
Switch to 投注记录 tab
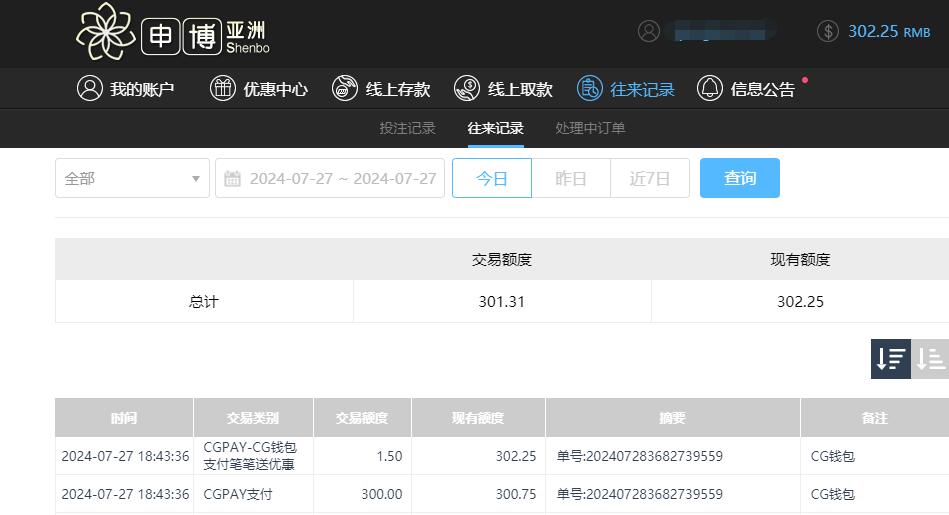point(407,128)
